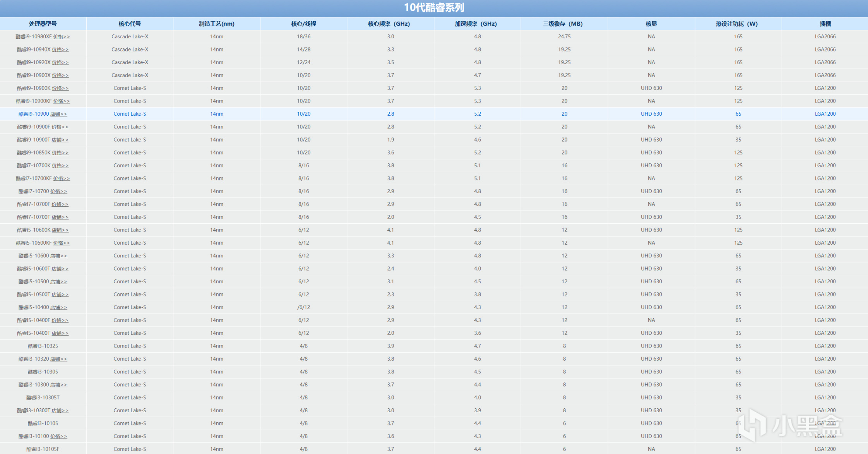Image resolution: width=868 pixels, height=454 pixels.
Task: Open 店铺 link for 酷睿i3-10300T
Action: [x=60, y=411]
